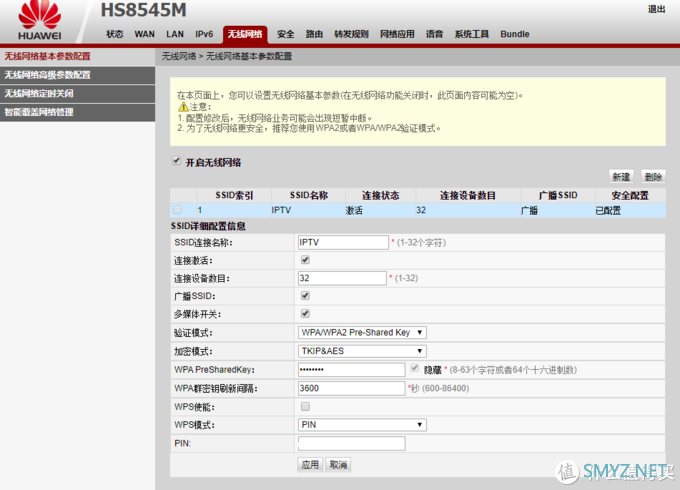Click the warning triangle icon beside 注意
Viewport: 680px width, 490px height.
pyautogui.click(x=183, y=106)
